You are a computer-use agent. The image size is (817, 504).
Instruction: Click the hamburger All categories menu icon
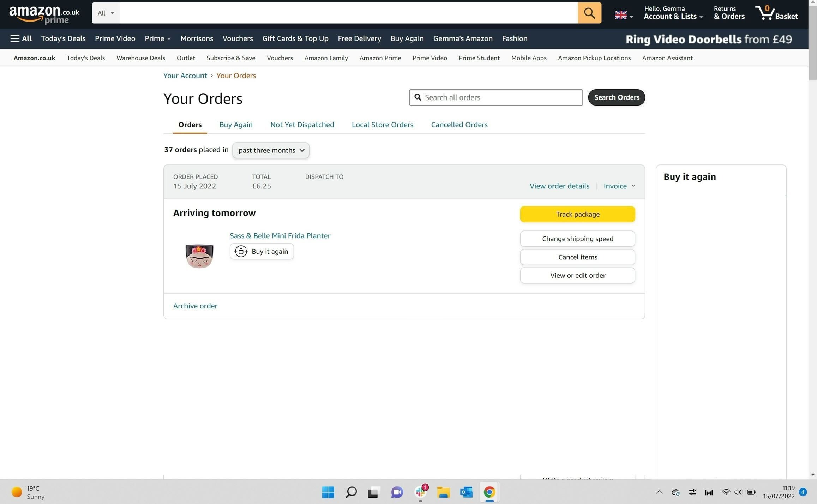21,38
